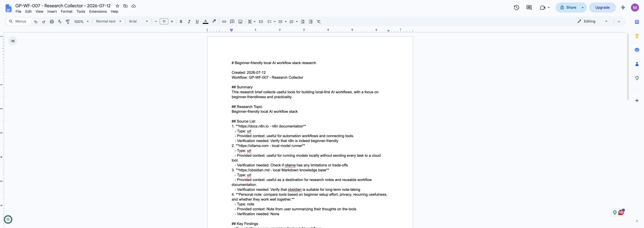Screen dimensions: 644x228
Task: Open the comments panel icon
Action: pyautogui.click(x=529, y=8)
